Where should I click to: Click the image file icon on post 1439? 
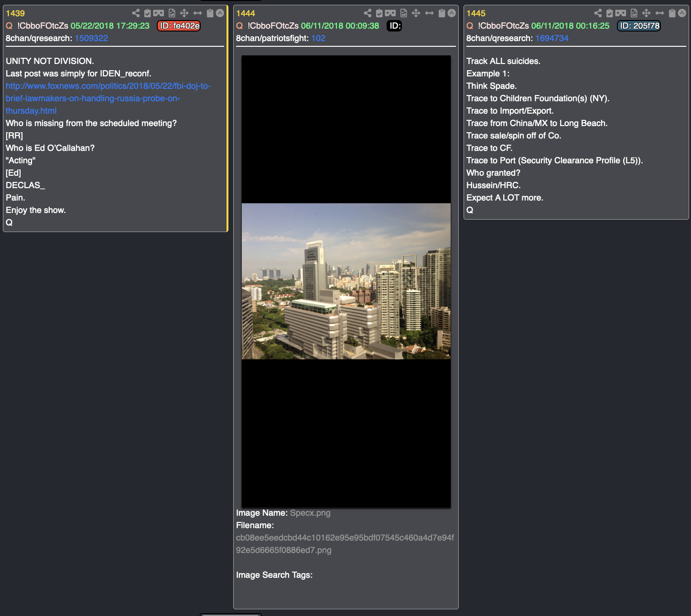[172, 13]
